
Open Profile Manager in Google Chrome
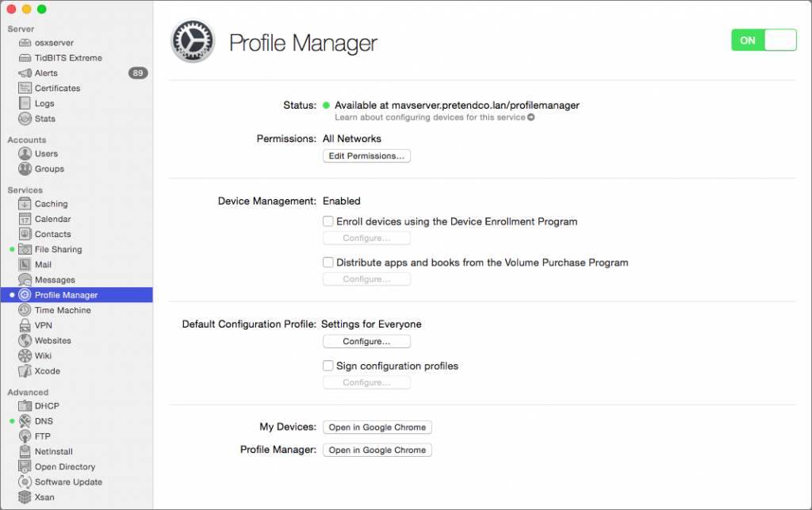tap(377, 450)
